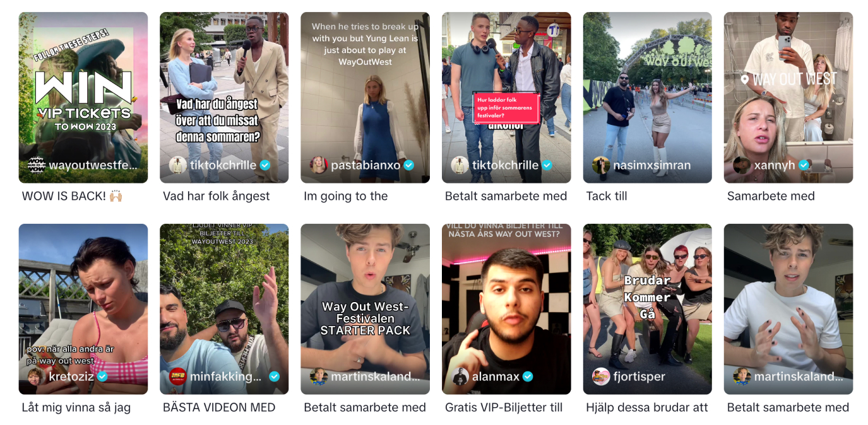Open the WAY OUT WEST mirror selfie video
Image resolution: width=868 pixels, height=425 pixels.
[788, 98]
